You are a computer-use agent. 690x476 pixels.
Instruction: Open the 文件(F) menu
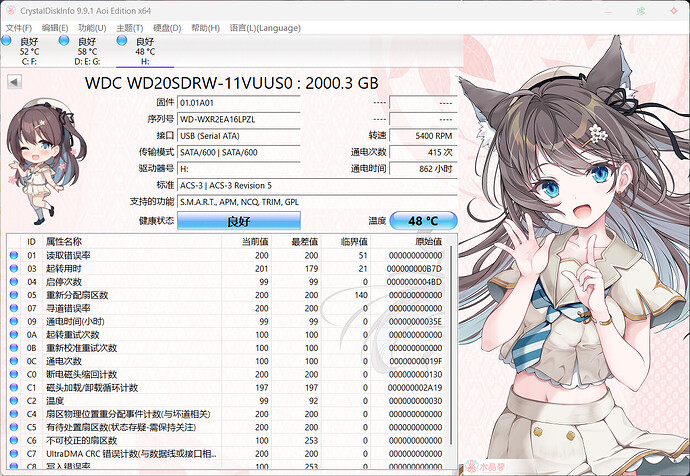click(18, 28)
